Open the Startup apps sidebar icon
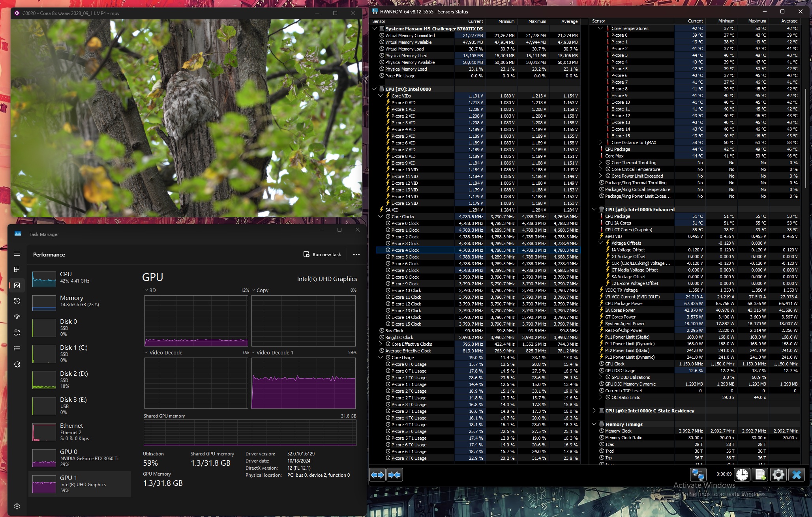Image resolution: width=812 pixels, height=517 pixels. [x=17, y=317]
